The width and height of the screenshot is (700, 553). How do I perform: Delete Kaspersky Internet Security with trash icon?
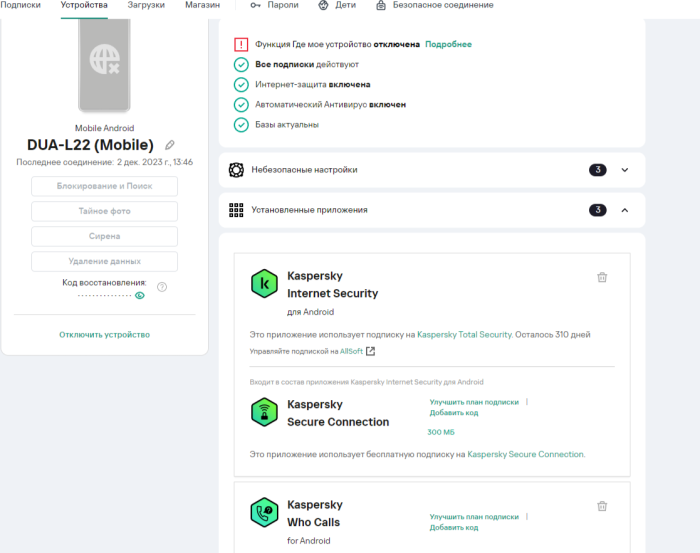pos(601,277)
